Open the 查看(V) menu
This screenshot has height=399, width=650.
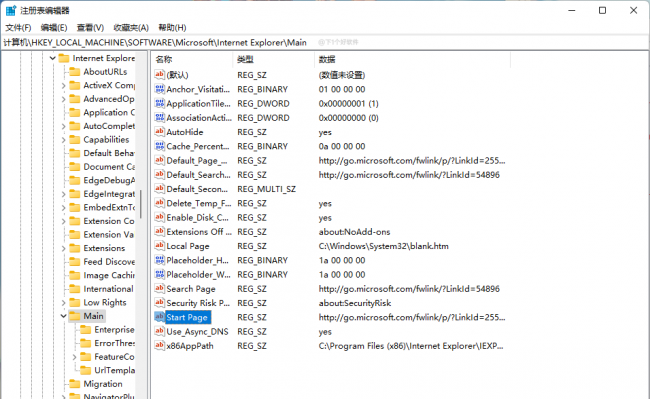pyautogui.click(x=90, y=27)
